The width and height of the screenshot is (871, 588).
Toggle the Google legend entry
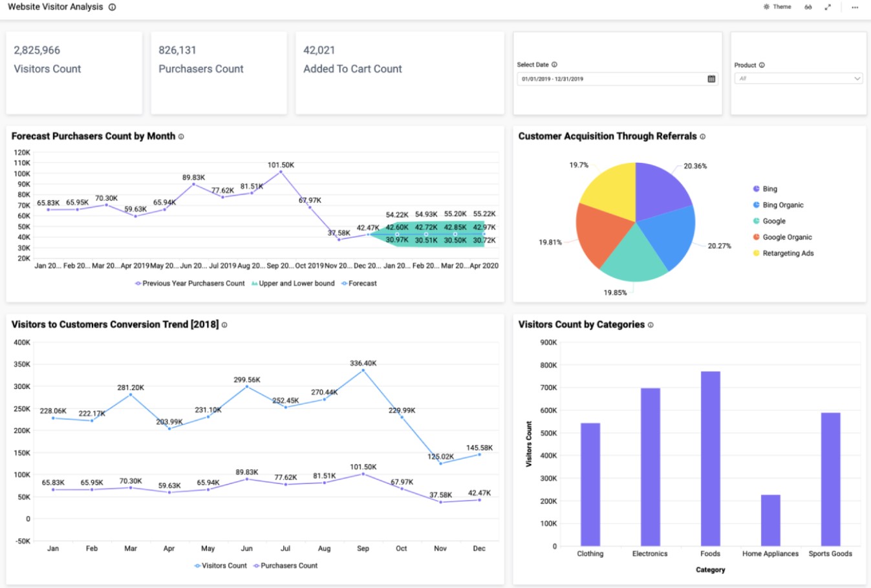(x=769, y=221)
